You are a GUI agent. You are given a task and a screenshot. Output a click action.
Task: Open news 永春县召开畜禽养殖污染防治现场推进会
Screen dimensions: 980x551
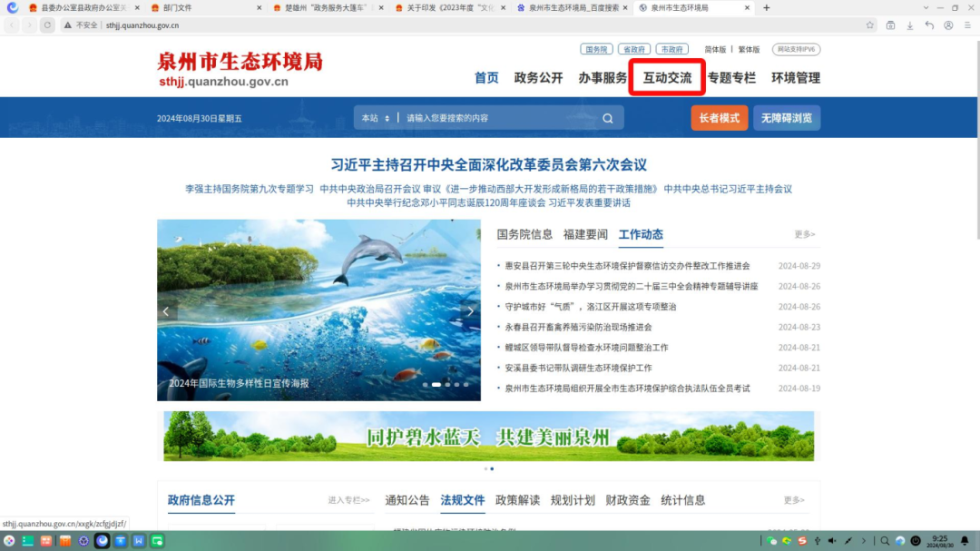coord(578,327)
